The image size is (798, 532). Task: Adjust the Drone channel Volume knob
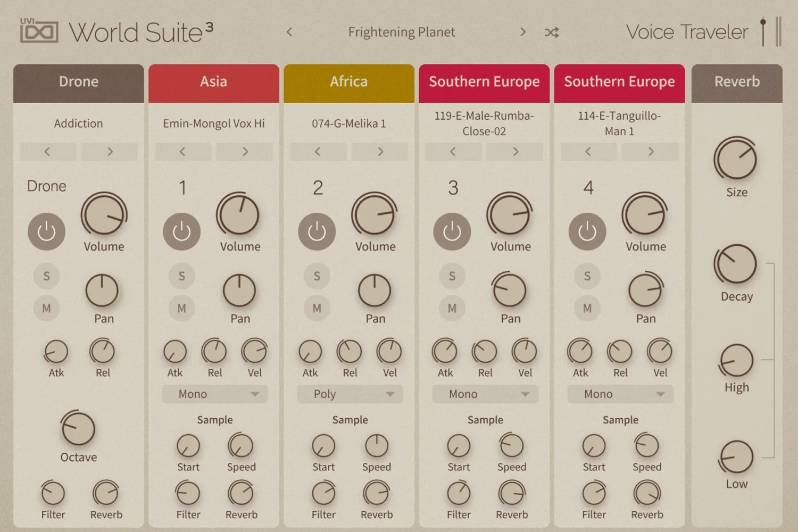click(x=104, y=214)
